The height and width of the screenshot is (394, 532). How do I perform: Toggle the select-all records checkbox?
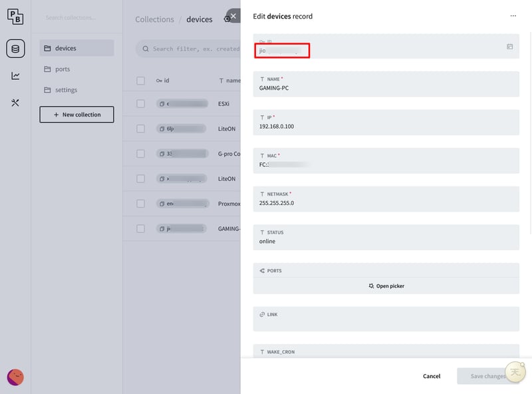(x=140, y=81)
